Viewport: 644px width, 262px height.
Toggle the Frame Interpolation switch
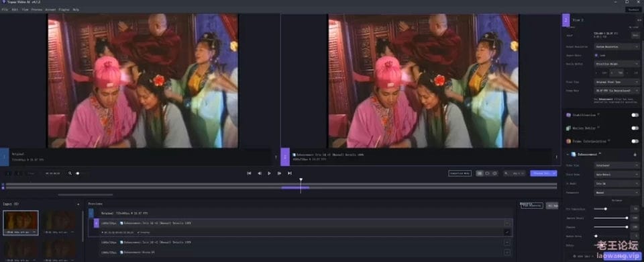tap(635, 141)
